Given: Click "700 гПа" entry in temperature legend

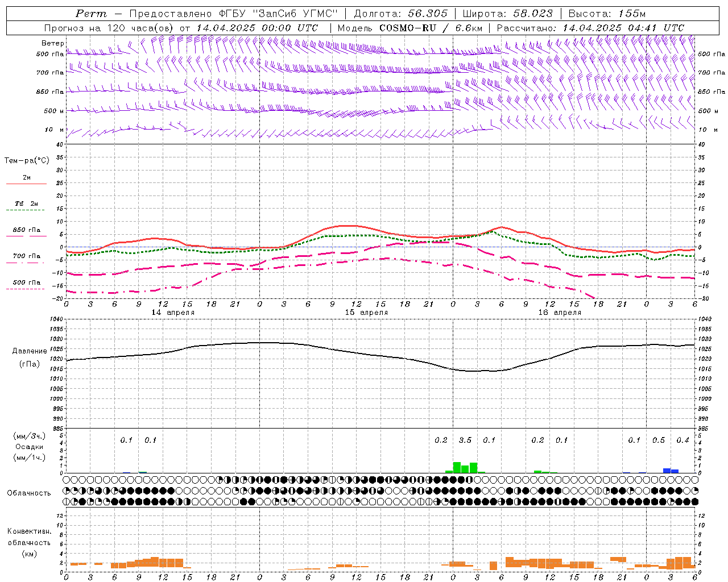Looking at the screenshot, I should coord(27,256).
